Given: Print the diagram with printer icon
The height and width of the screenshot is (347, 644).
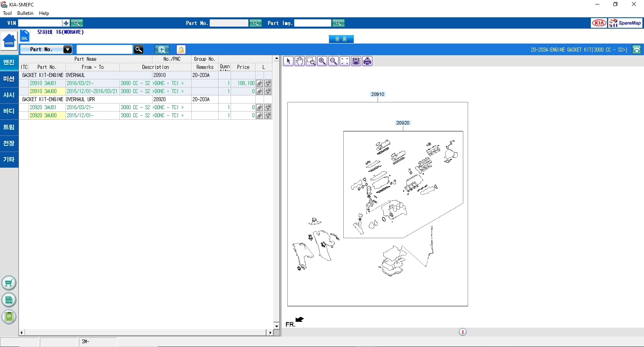Looking at the screenshot, I should (x=367, y=61).
